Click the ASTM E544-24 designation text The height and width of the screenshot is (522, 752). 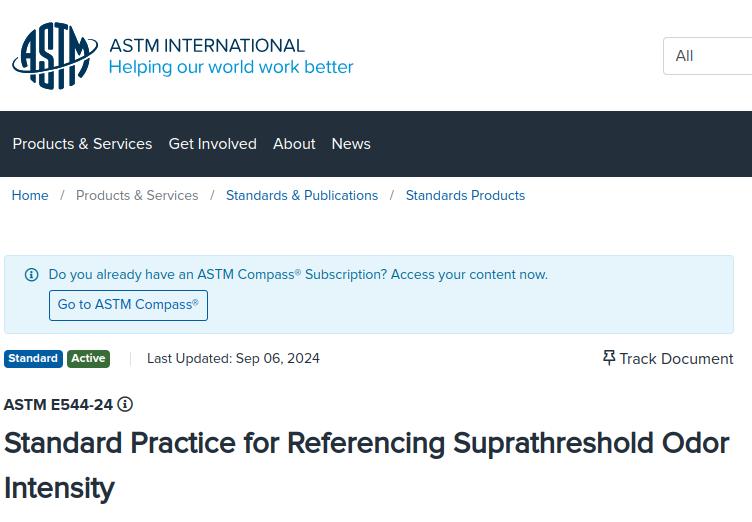click(x=58, y=404)
